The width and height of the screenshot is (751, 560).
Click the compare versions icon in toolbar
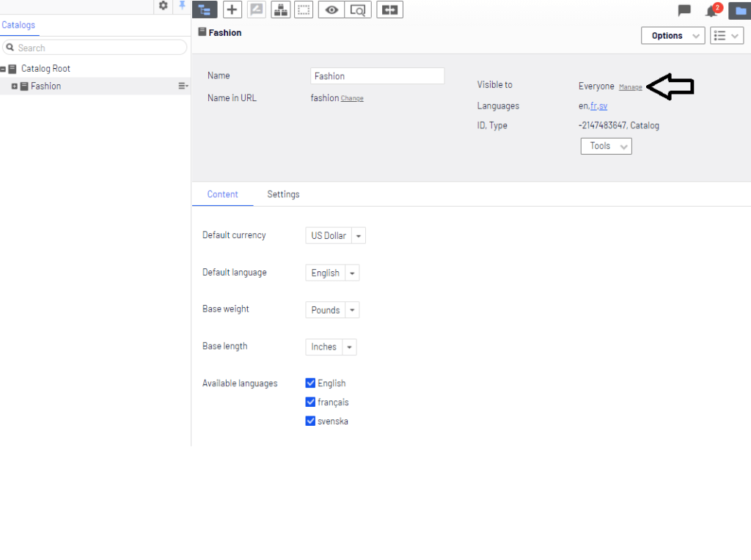389,10
